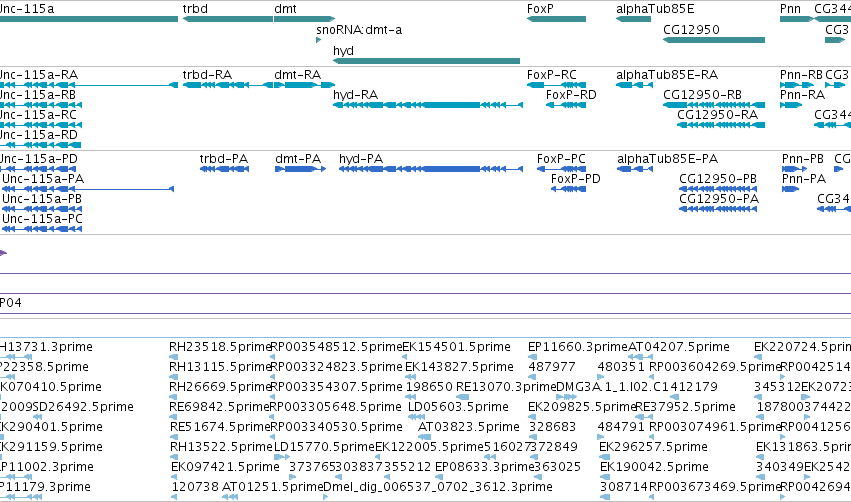Click the Pnn-RB transcript label
The height and width of the screenshot is (502, 851).
coord(801,75)
